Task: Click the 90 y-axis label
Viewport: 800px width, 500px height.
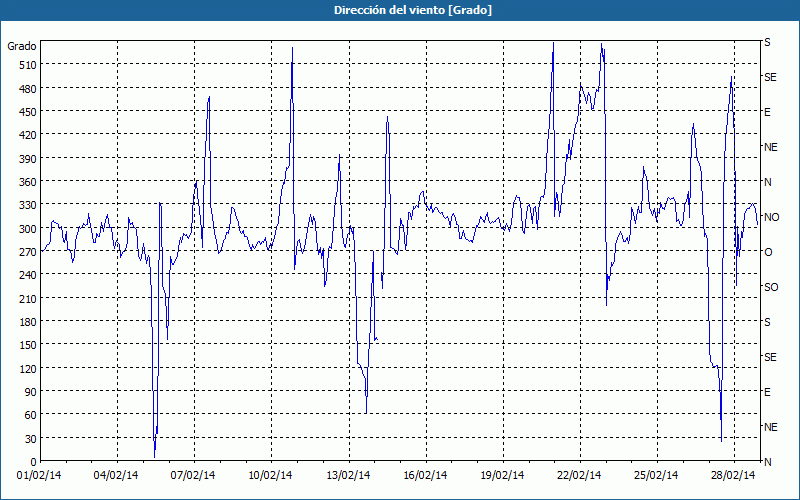Action: (31, 392)
